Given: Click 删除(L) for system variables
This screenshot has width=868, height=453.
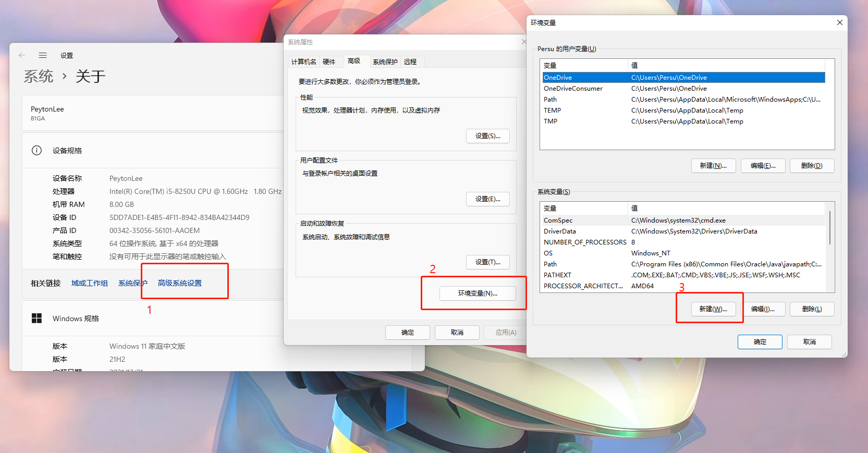Looking at the screenshot, I should 812,309.
